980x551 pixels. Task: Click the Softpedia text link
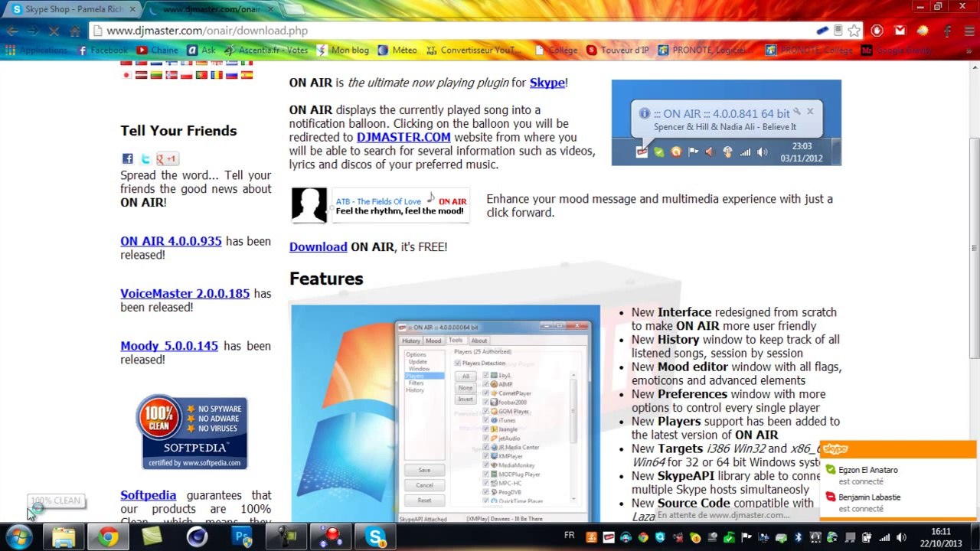coord(148,495)
